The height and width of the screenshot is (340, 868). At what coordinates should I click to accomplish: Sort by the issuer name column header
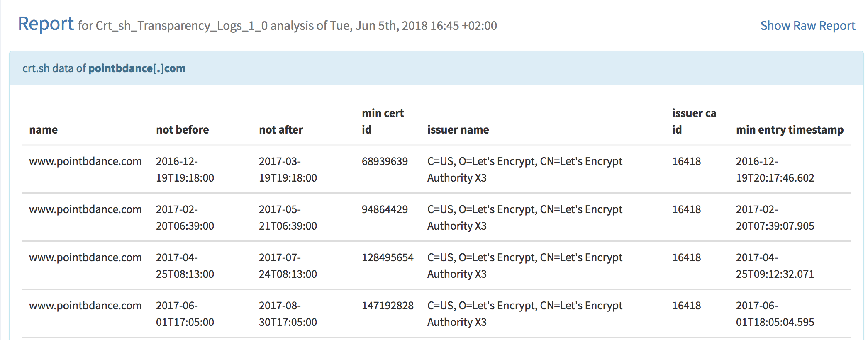pyautogui.click(x=458, y=129)
